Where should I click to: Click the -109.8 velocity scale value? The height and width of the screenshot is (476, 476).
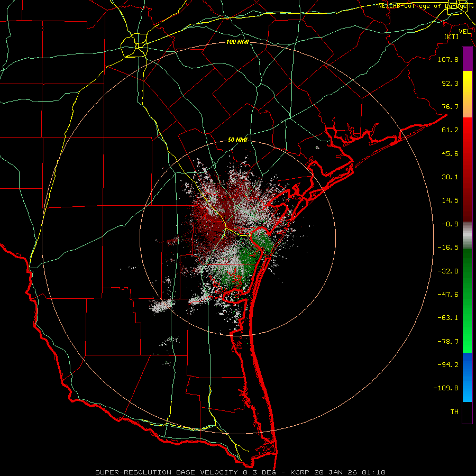point(446,388)
